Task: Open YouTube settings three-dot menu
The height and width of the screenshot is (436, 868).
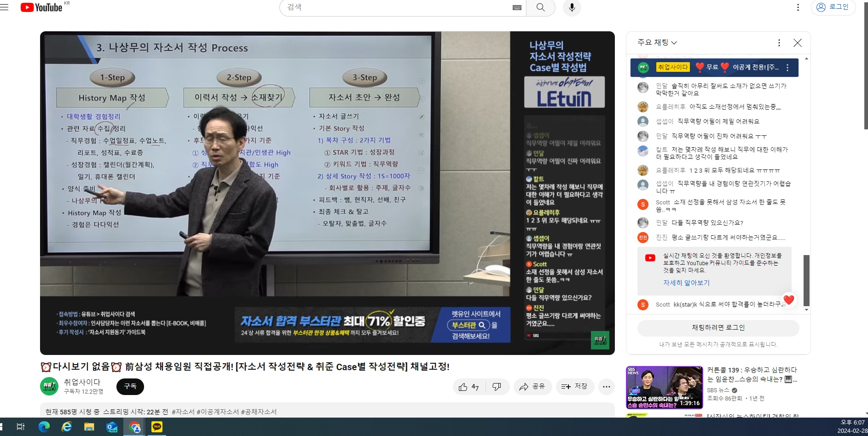Action: click(x=798, y=7)
